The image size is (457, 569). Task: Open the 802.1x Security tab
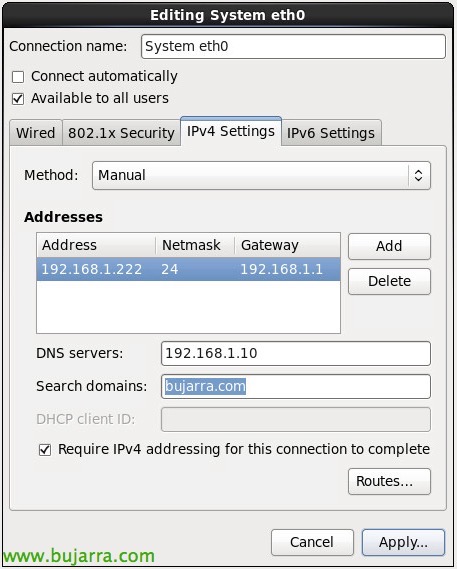coord(121,133)
